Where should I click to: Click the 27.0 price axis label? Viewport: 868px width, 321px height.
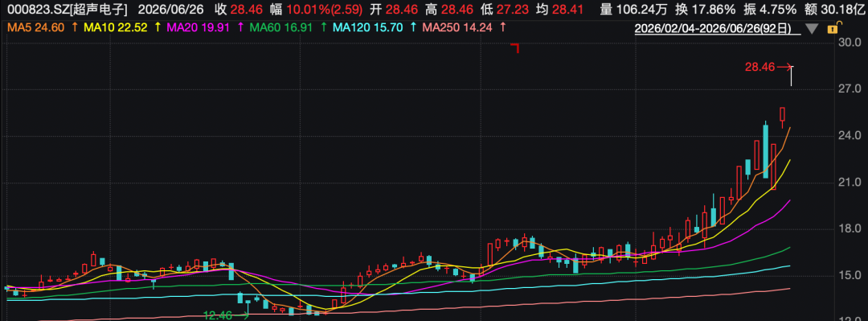tap(850, 89)
